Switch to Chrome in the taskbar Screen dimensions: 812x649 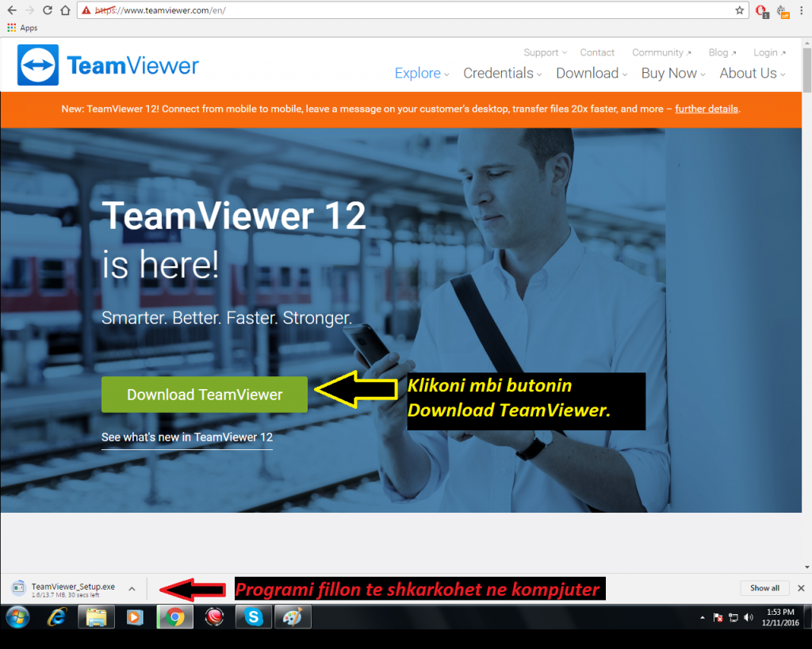[175, 617]
